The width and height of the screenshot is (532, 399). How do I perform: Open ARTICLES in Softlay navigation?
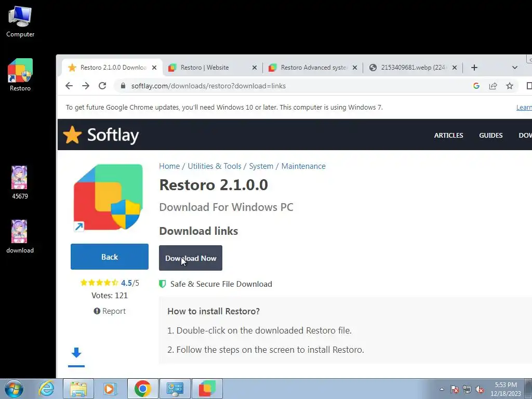(x=448, y=135)
